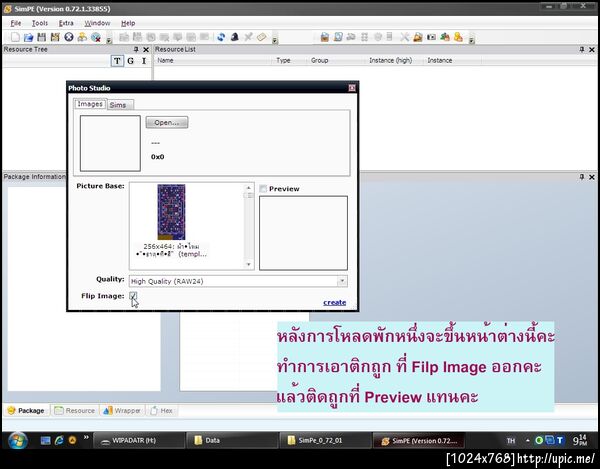Click the Group column header
The width and height of the screenshot is (600, 469).
[x=337, y=60]
